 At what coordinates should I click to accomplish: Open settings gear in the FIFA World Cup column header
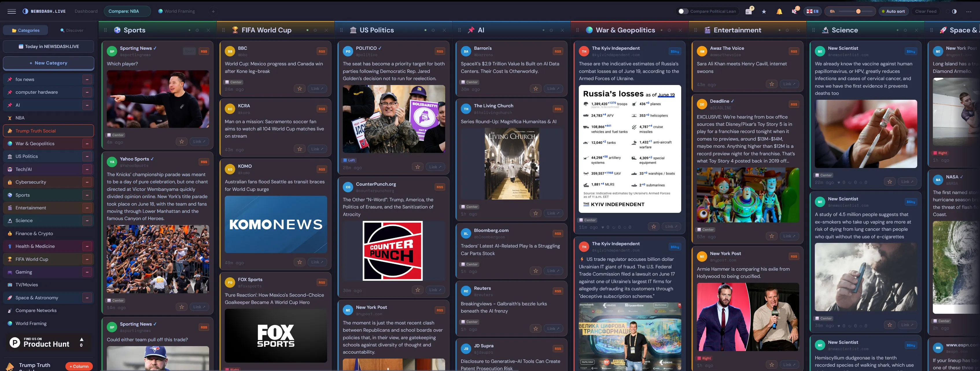pyautogui.click(x=315, y=30)
